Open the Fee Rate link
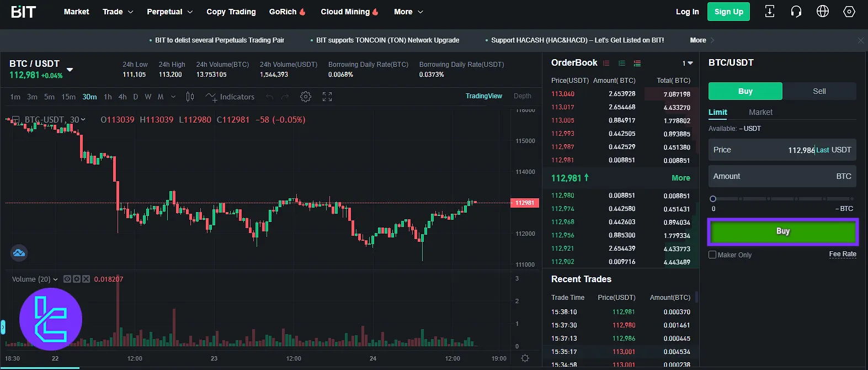 coord(842,254)
